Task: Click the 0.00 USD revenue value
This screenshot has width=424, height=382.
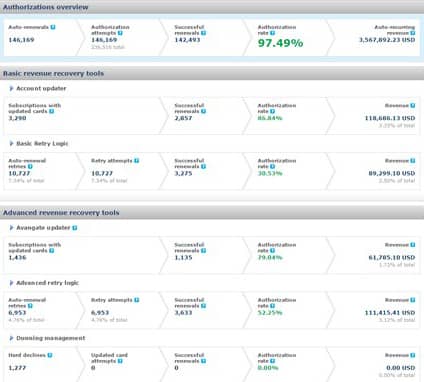Action: [401, 368]
